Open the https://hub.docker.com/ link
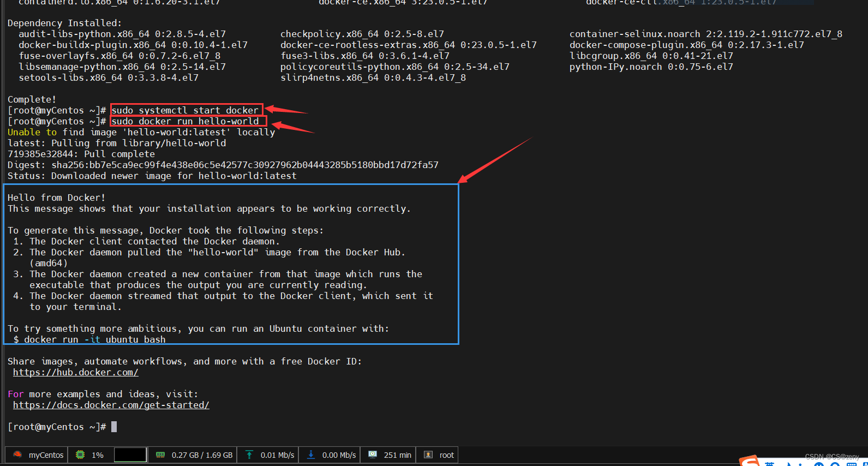This screenshot has height=466, width=868. (x=76, y=372)
